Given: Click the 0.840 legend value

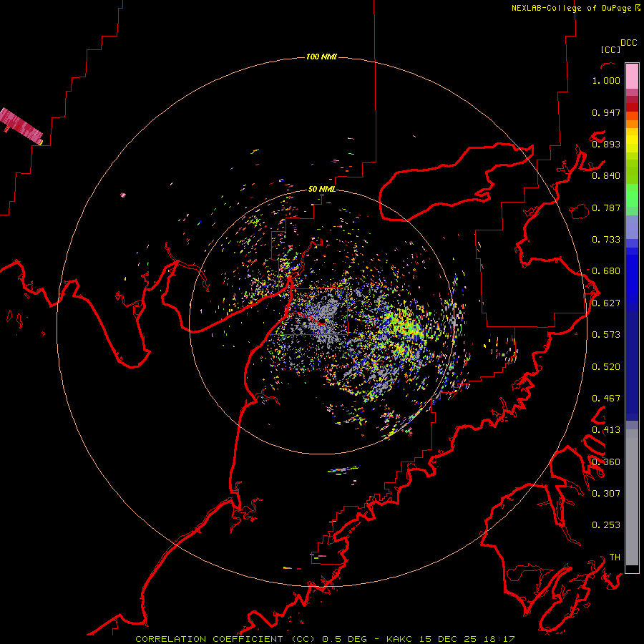Looking at the screenshot, I should tap(606, 176).
